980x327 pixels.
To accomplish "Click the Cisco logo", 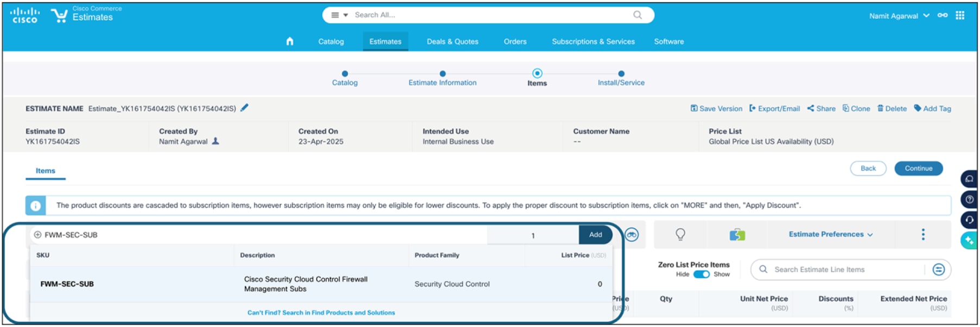I will pyautogui.click(x=25, y=15).
